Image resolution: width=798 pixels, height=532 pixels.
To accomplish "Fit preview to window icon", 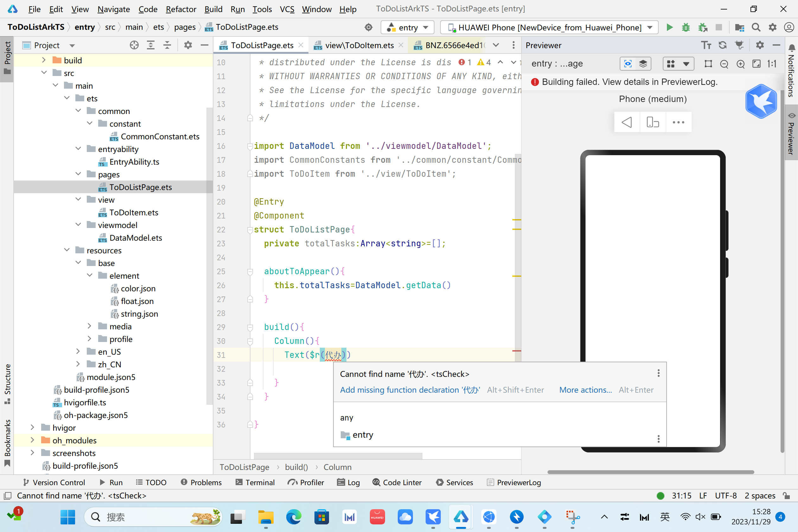I will point(757,64).
